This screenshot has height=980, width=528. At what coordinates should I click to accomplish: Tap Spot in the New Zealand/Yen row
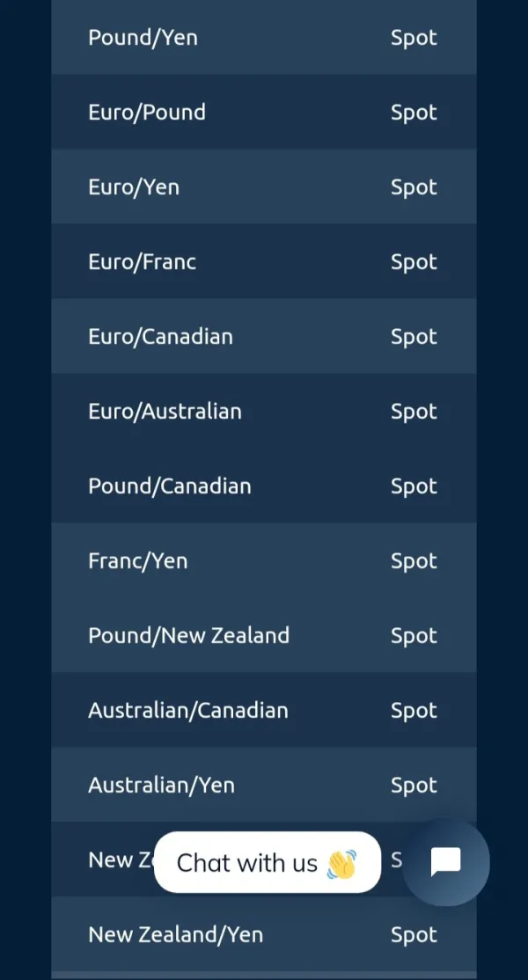414,935
